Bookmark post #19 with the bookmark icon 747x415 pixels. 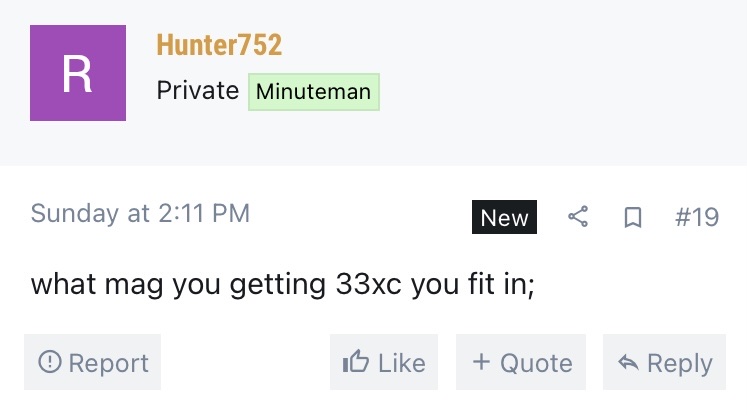pyautogui.click(x=633, y=217)
